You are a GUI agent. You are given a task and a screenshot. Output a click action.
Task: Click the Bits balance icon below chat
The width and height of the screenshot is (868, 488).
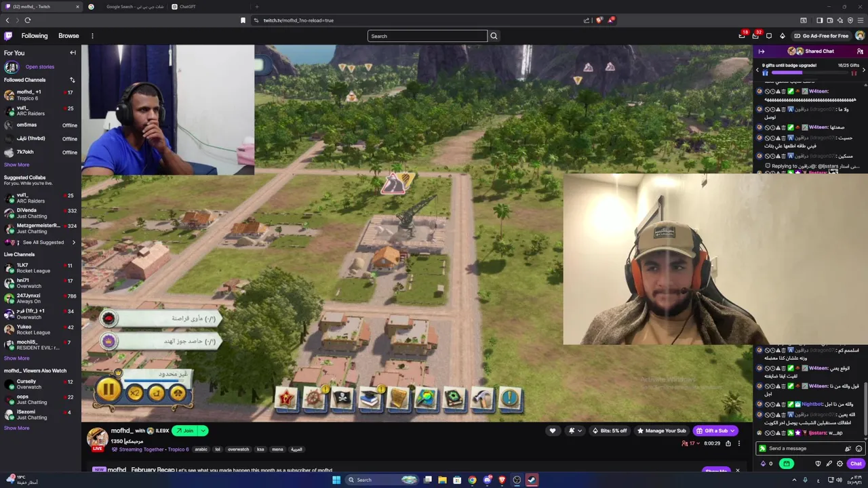764,464
